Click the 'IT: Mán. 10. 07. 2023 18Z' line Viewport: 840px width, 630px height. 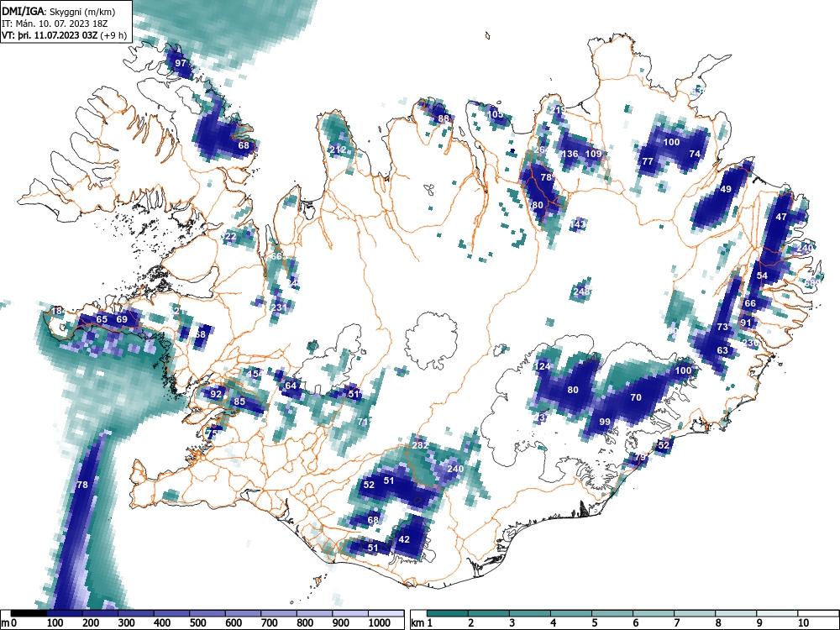[55, 24]
